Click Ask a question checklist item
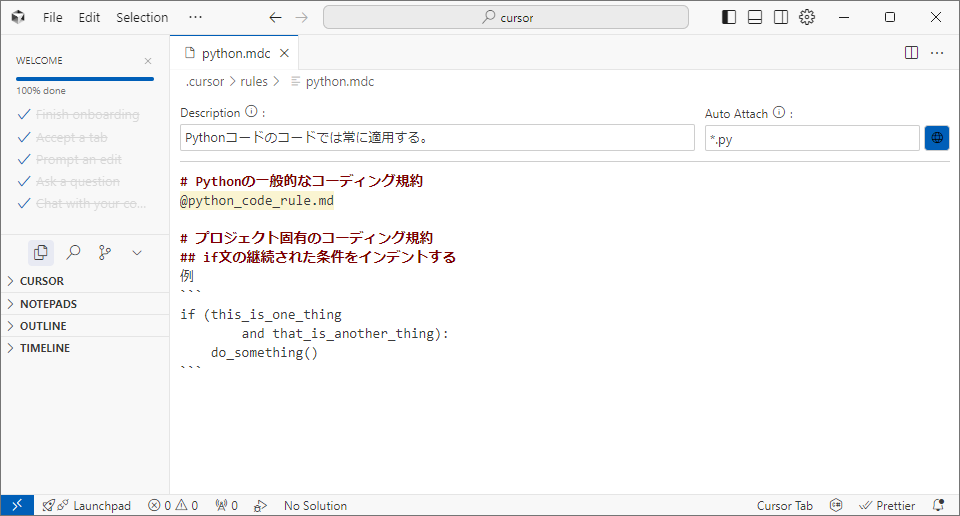 click(78, 181)
